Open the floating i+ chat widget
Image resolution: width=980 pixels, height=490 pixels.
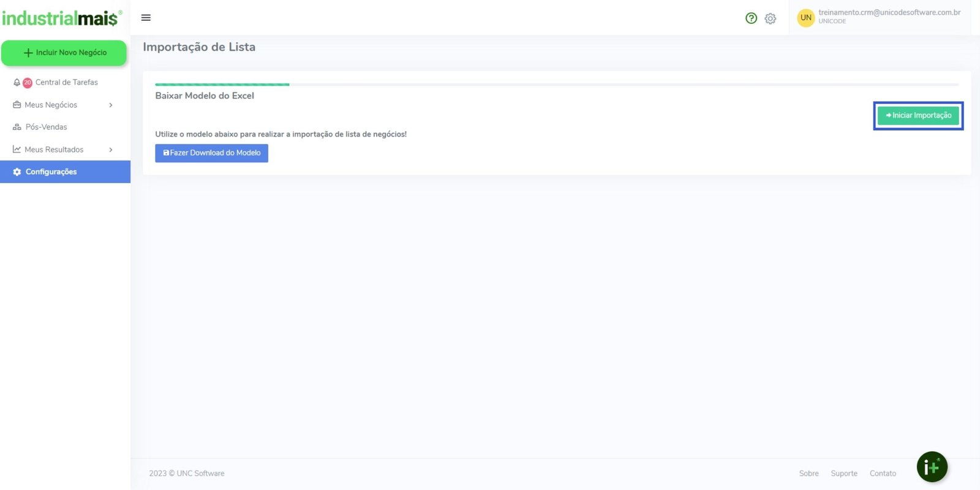932,467
